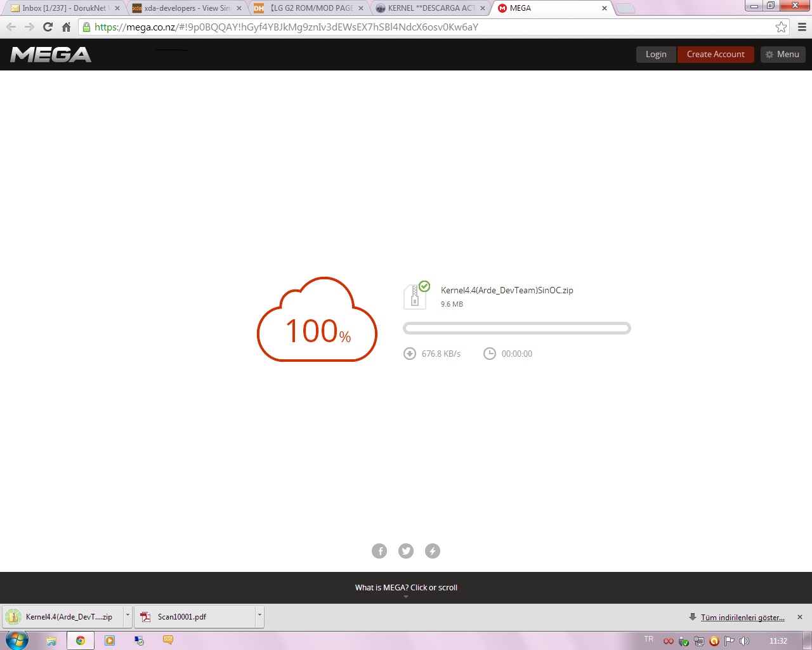Open the MEGA Menu button
Screen dimensions: 812x650
783,55
